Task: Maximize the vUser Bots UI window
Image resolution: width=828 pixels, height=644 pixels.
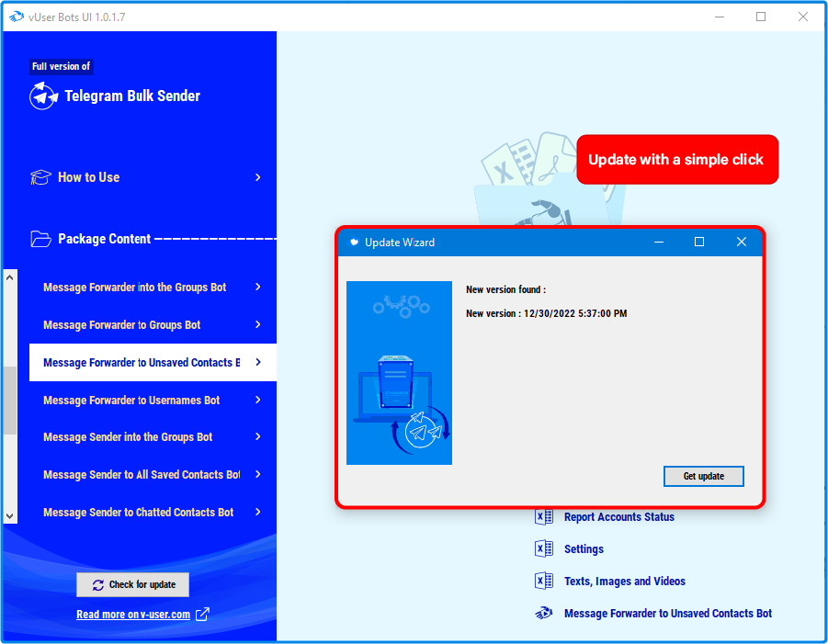Action: [761, 17]
